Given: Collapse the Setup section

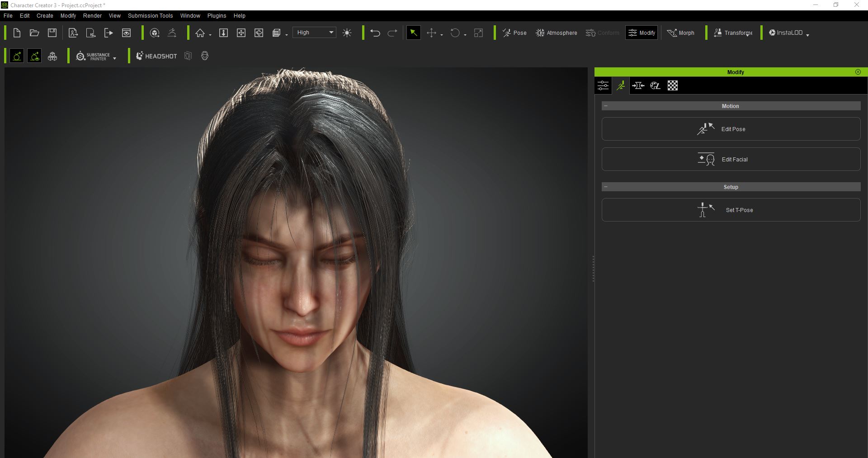Looking at the screenshot, I should pos(606,187).
